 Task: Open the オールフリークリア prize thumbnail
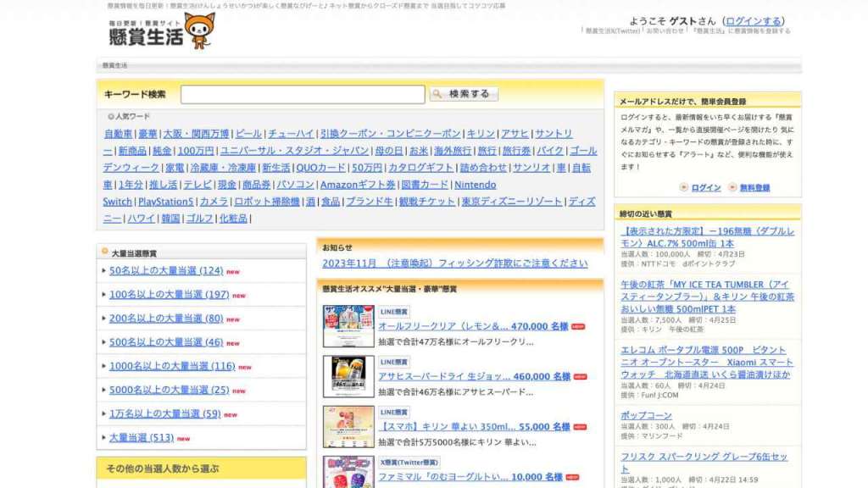click(x=348, y=326)
